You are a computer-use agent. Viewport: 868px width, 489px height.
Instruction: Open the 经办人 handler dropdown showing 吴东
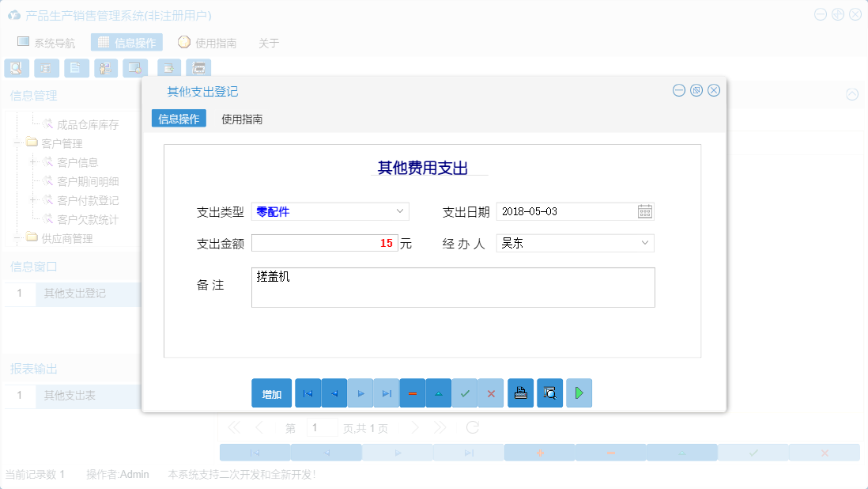647,243
